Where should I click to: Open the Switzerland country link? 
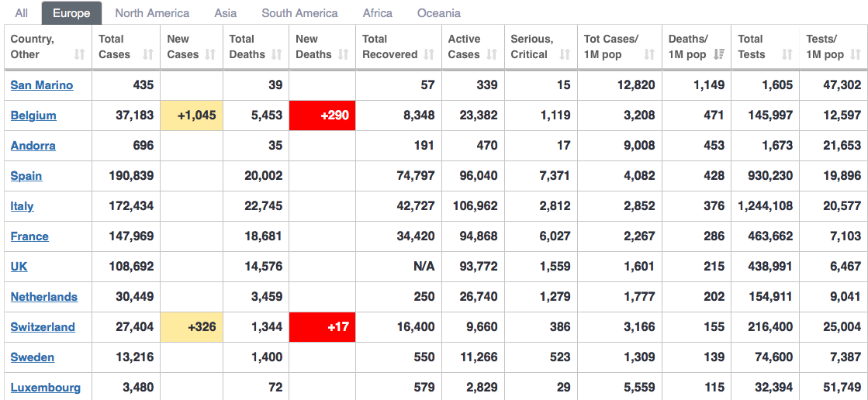pos(43,327)
